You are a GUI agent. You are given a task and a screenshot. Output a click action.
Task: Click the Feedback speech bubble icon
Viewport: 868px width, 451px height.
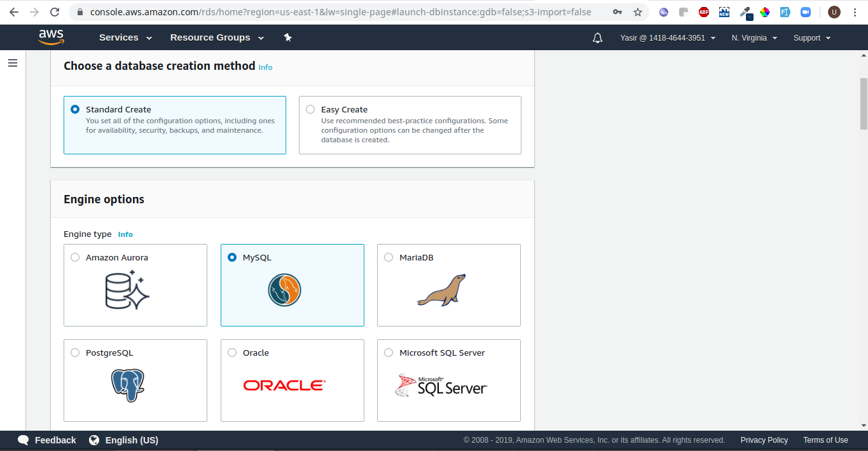point(24,440)
